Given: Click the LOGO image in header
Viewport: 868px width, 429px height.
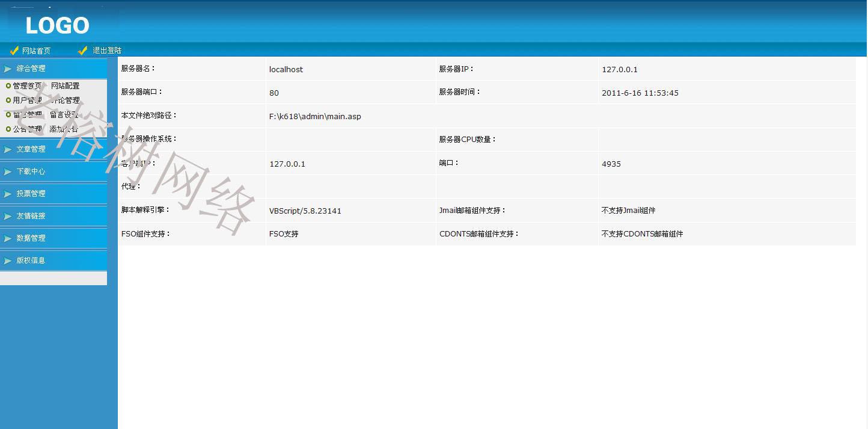Looking at the screenshot, I should pos(58,25).
